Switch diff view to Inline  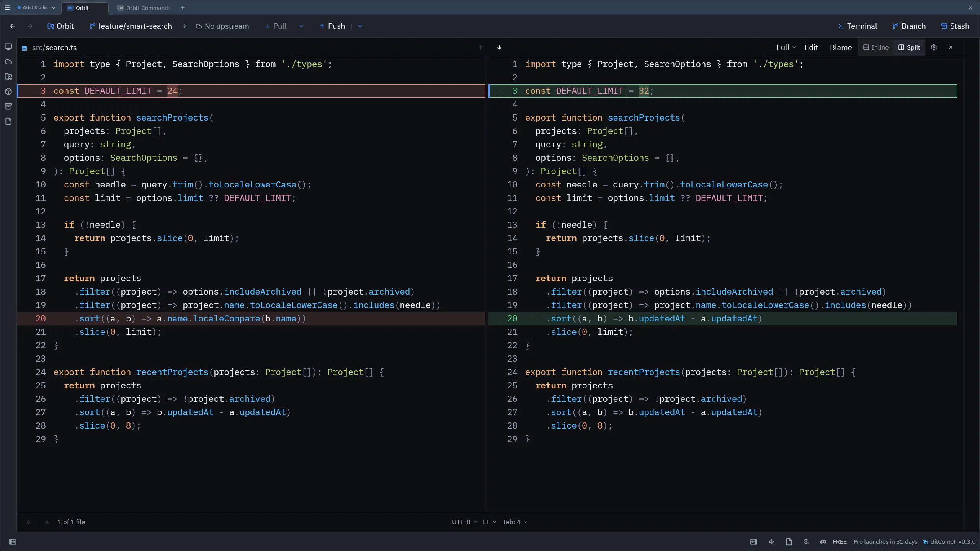pyautogui.click(x=876, y=47)
